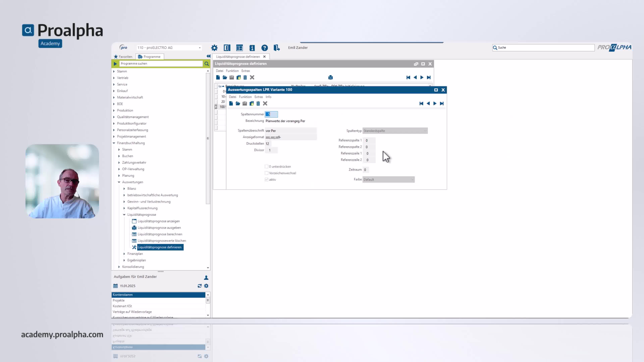Click the Programme search magnifier icon
This screenshot has height=362, width=644.
point(206,64)
